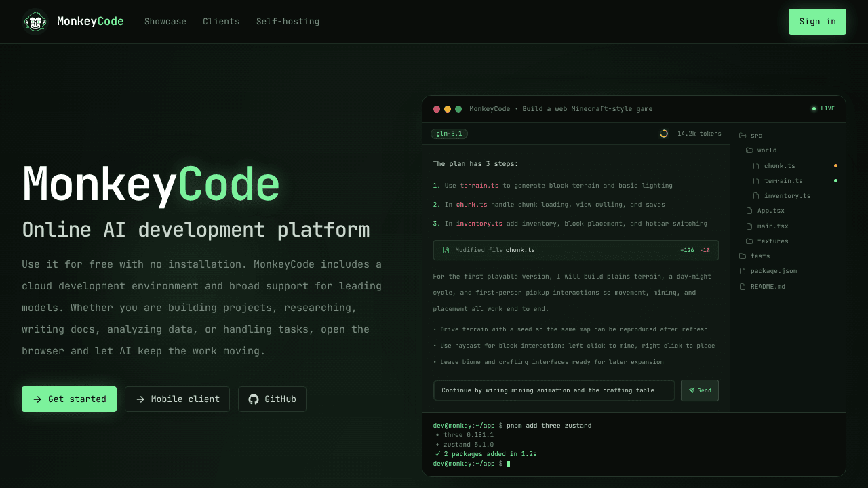Click the 14.2k tokens label
Screen dimensions: 868x488
[x=699, y=134]
